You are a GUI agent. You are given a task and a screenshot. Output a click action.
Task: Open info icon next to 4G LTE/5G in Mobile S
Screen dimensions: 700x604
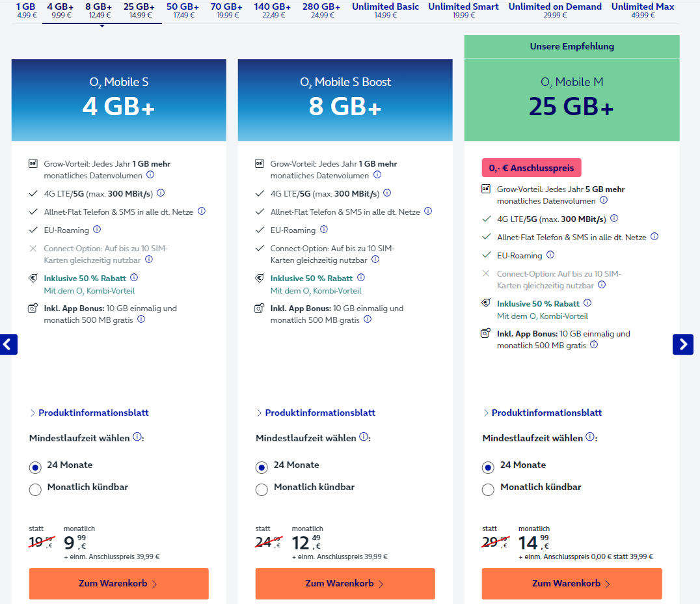coord(161,193)
